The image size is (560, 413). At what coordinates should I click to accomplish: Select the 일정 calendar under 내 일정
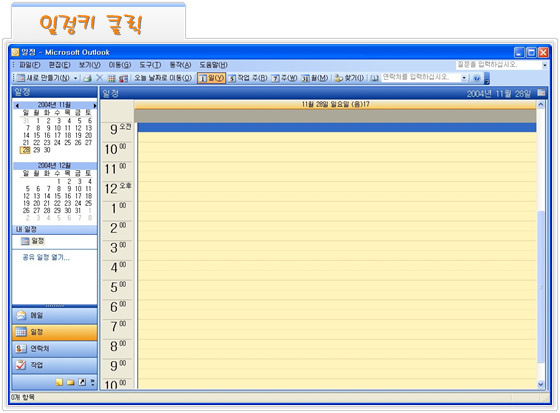coord(32,241)
